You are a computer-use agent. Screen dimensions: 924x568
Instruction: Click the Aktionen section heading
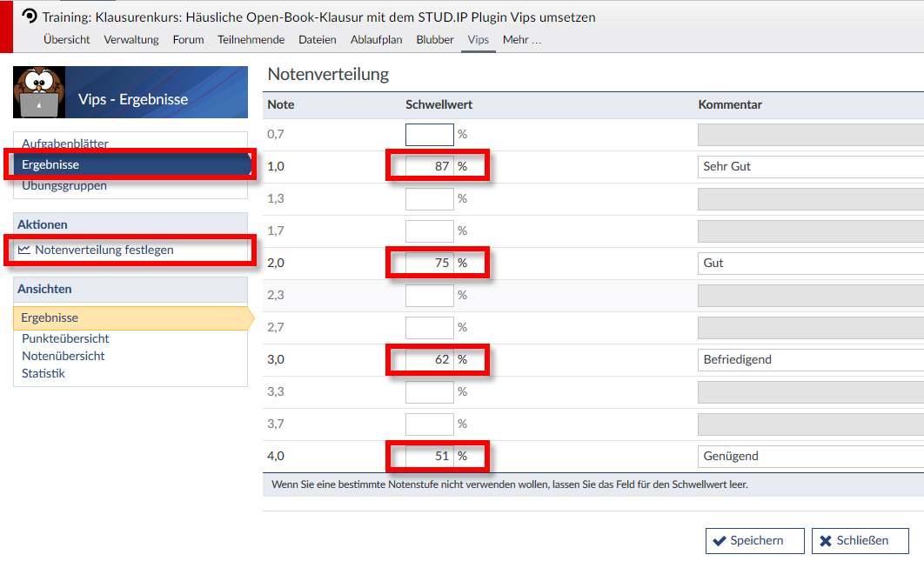coord(43,224)
